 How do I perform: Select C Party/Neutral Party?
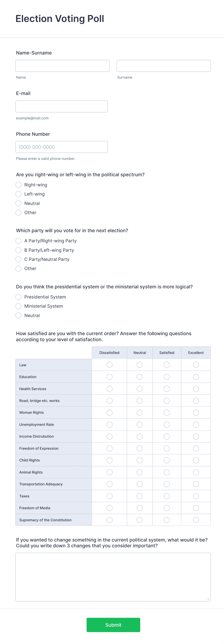point(18,259)
